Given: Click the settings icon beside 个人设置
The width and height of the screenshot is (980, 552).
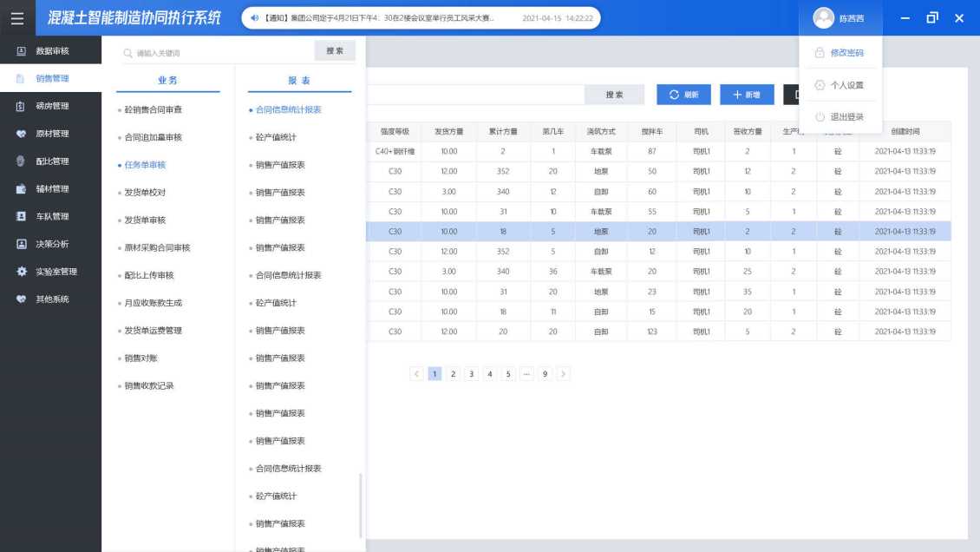Looking at the screenshot, I should (x=820, y=85).
